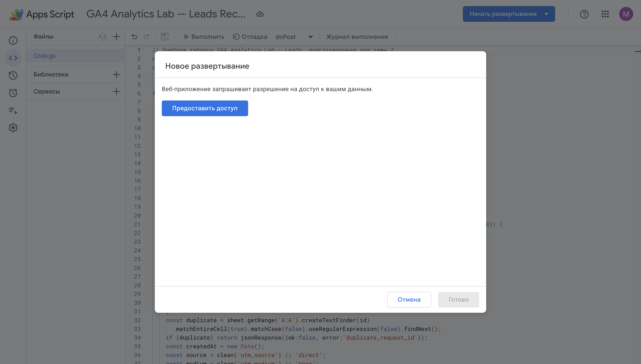
Task: Click Выполнить run button
Action: (204, 37)
